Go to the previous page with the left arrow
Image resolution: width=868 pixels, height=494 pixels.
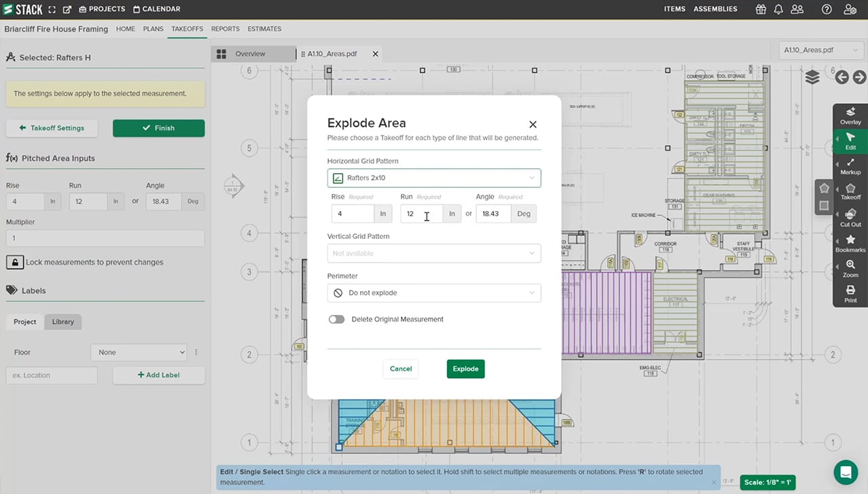842,77
